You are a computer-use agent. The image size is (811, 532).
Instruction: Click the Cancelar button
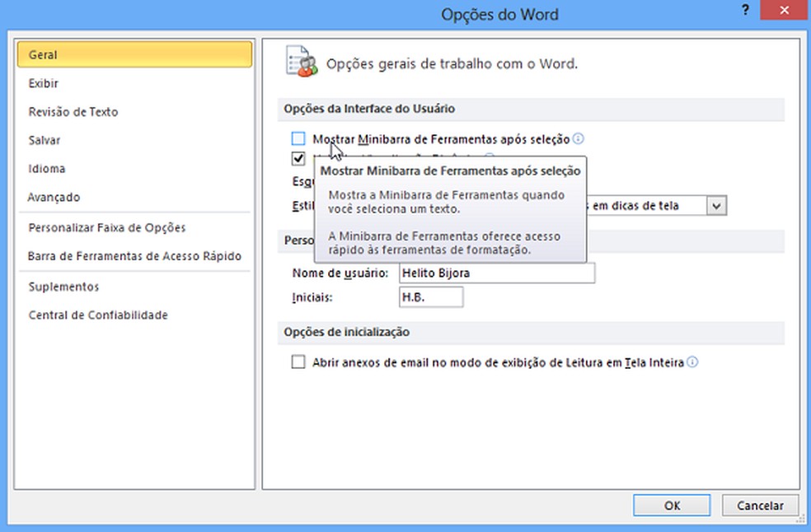tap(760, 505)
